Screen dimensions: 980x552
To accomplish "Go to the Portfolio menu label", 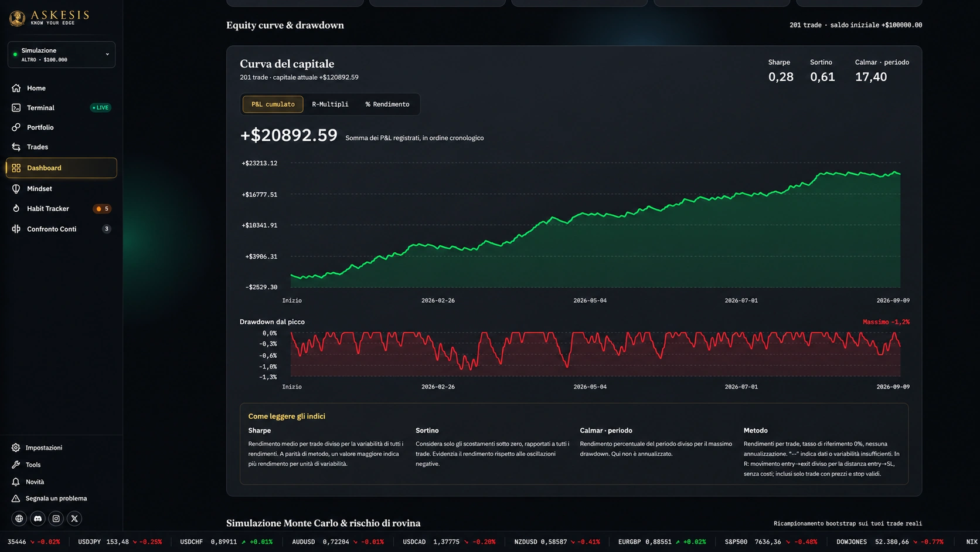I will 40,127.
